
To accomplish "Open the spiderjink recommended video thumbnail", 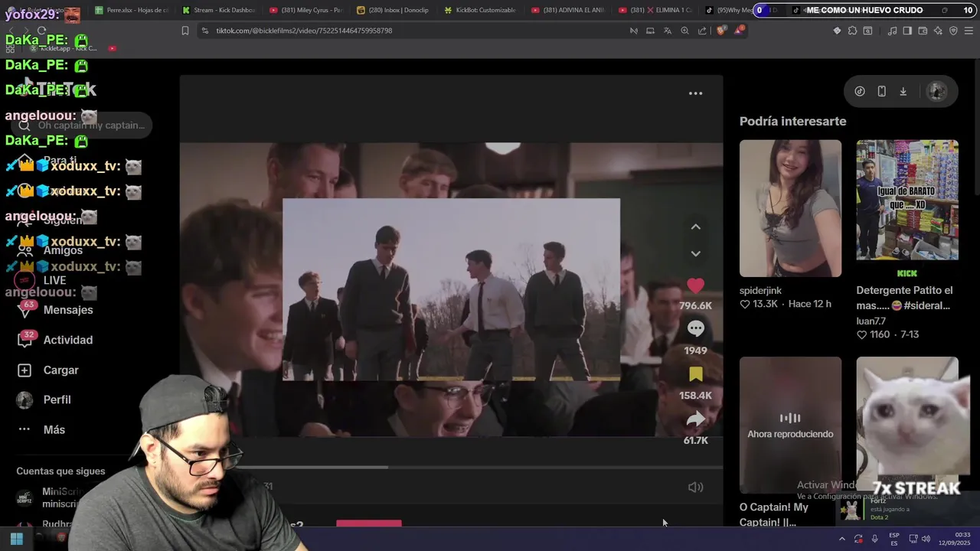I will click(x=790, y=208).
